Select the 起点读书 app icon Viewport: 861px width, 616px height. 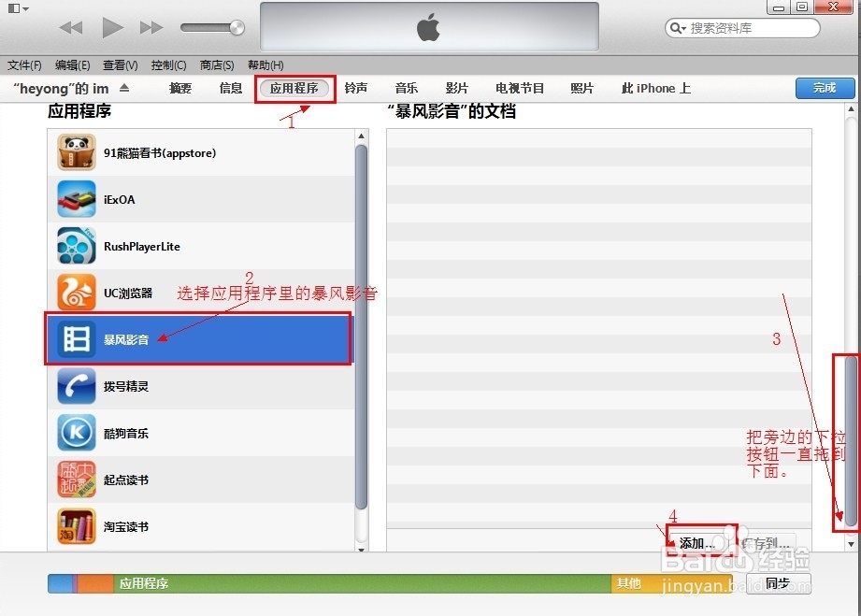point(76,480)
